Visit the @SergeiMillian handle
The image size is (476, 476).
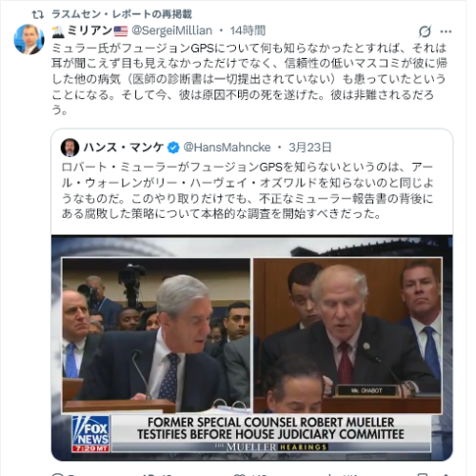171,30
